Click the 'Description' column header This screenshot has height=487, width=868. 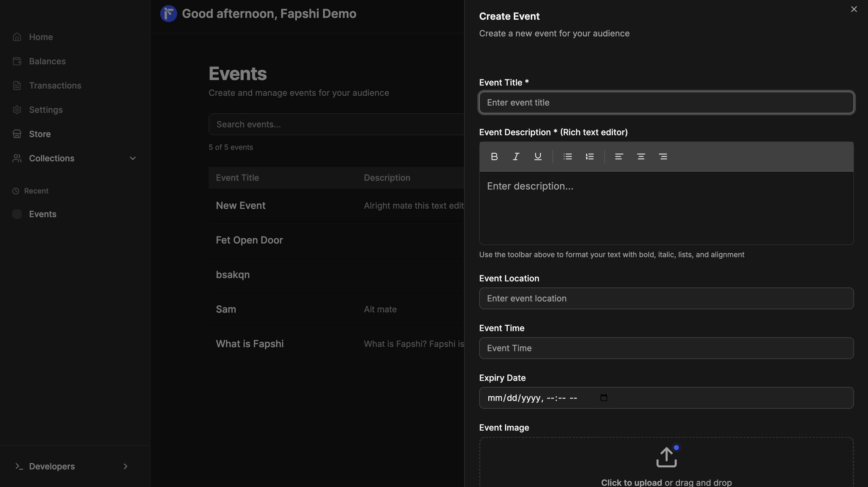(x=387, y=178)
